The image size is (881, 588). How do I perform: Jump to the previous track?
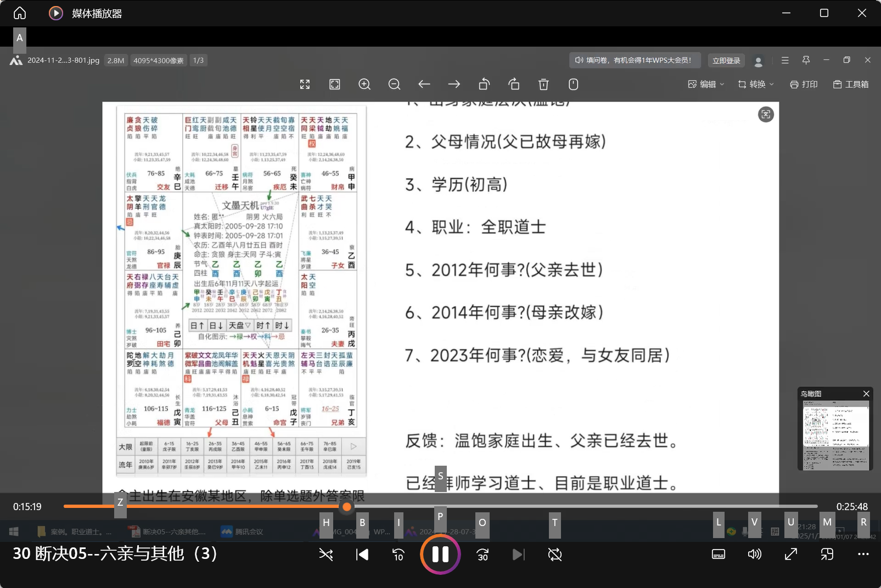point(362,555)
